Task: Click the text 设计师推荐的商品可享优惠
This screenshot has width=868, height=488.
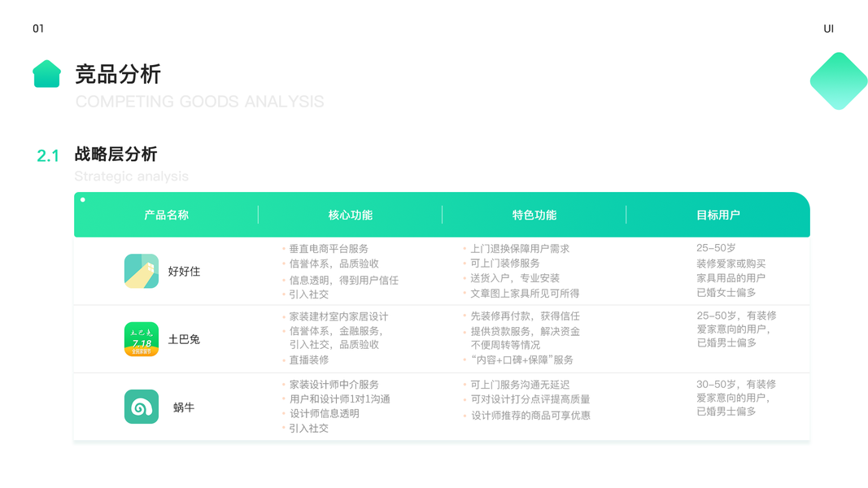Action: [x=530, y=416]
